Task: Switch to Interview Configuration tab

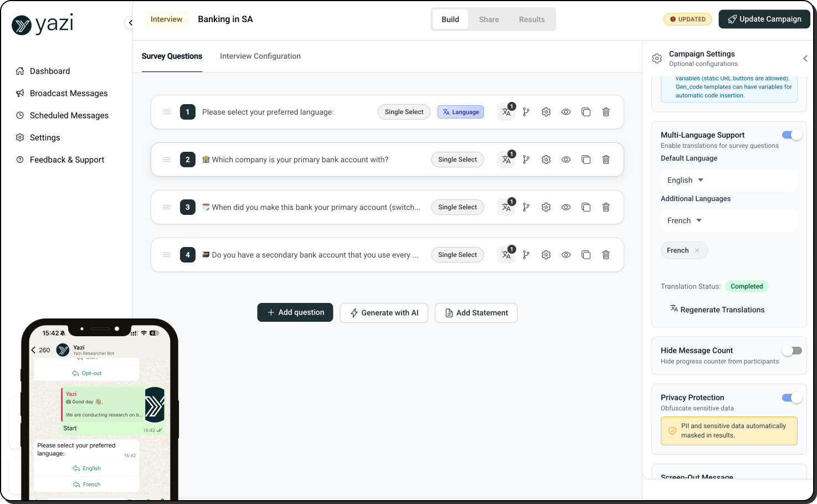Action: pos(260,56)
